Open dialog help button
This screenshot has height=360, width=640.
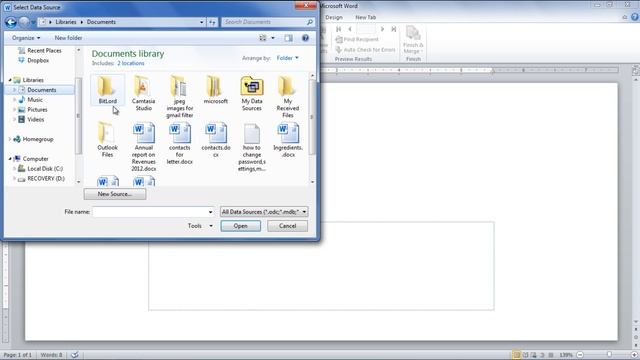coord(305,38)
